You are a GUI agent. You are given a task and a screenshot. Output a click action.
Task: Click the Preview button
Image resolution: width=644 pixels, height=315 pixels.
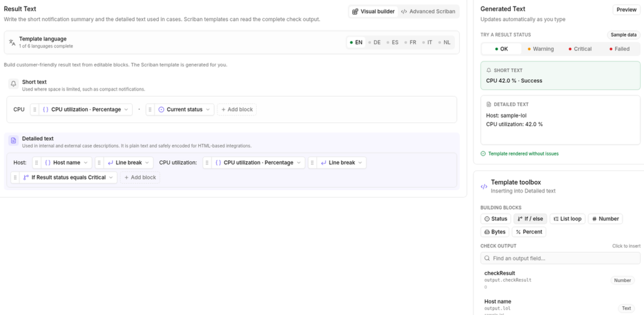pos(626,9)
